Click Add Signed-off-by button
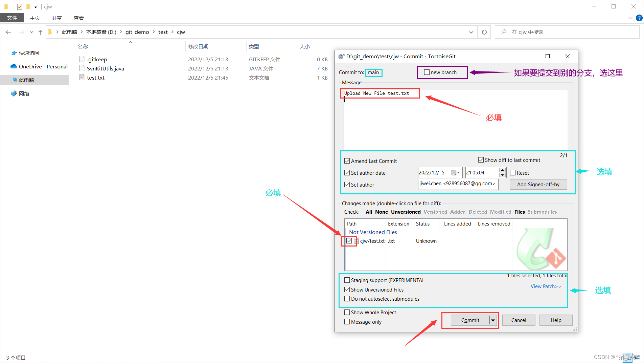644x363 pixels. [538, 185]
